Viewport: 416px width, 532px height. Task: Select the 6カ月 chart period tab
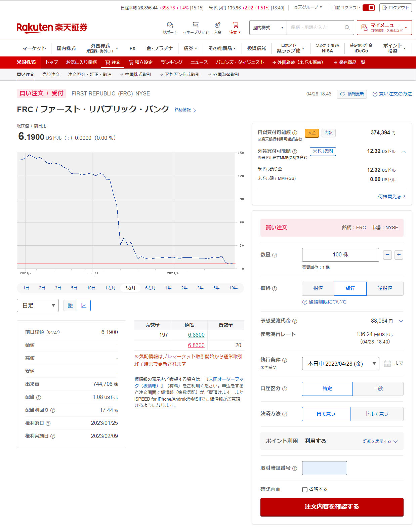(150, 288)
